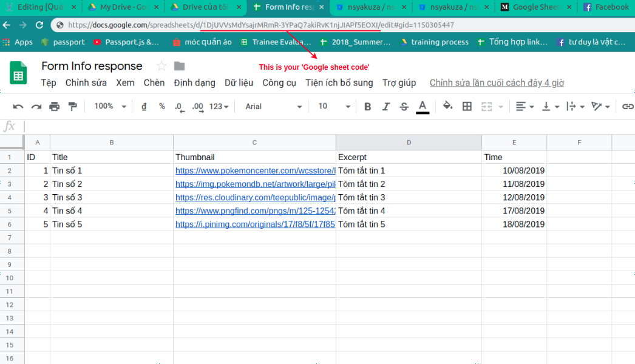Rename the Form Info response title
The width and height of the screenshot is (635, 364).
pos(92,66)
